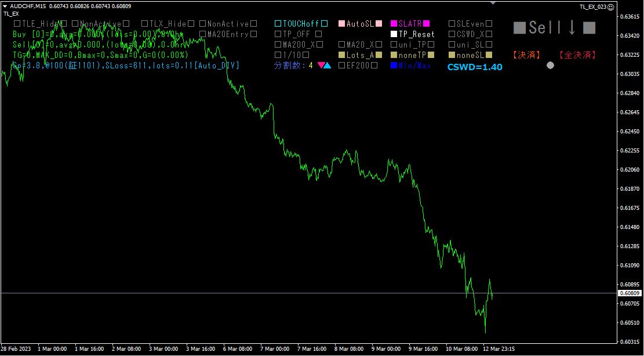Decrease 分割数 with the pink down triangle
This screenshot has width=644, height=356.
(321, 65)
